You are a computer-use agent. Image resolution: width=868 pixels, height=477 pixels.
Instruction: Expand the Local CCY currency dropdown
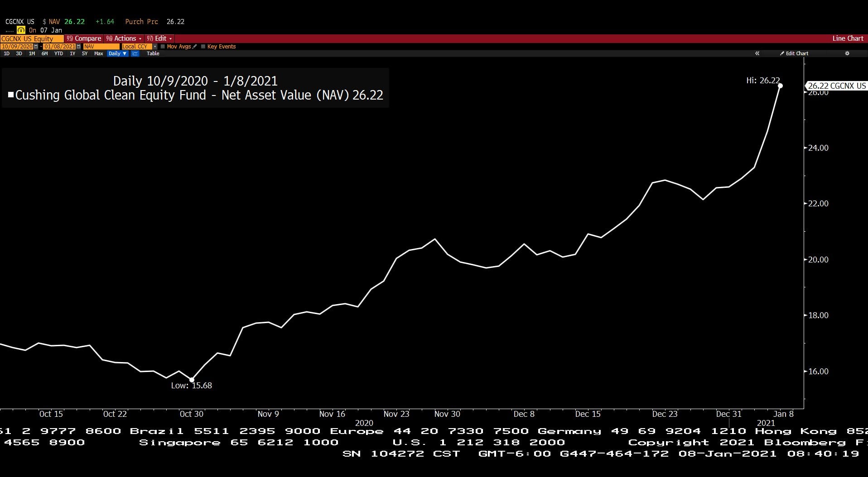[x=155, y=47]
